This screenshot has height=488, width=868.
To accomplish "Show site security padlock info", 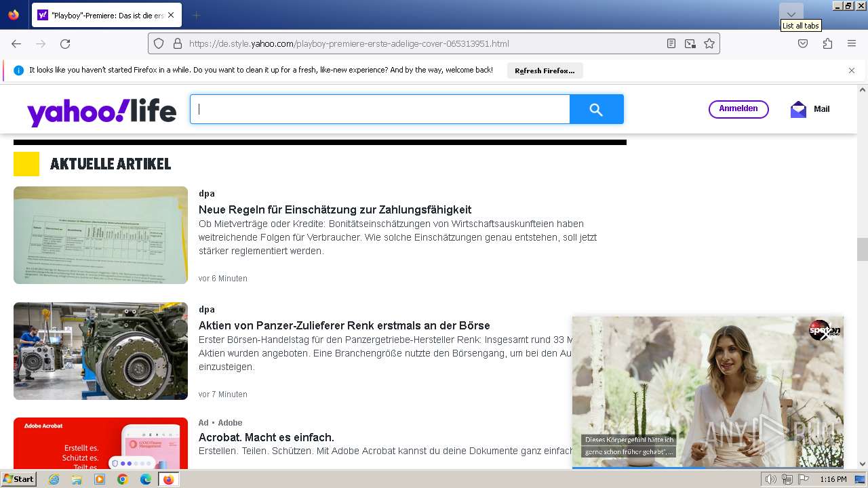I will (178, 43).
